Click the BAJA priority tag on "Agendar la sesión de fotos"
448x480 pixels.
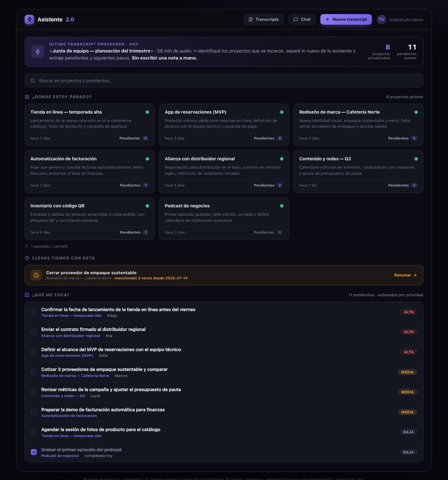(409, 432)
